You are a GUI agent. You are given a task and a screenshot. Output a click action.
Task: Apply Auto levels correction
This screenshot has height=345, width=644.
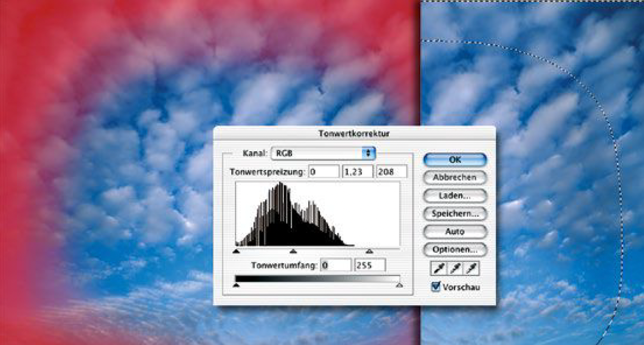pyautogui.click(x=455, y=231)
